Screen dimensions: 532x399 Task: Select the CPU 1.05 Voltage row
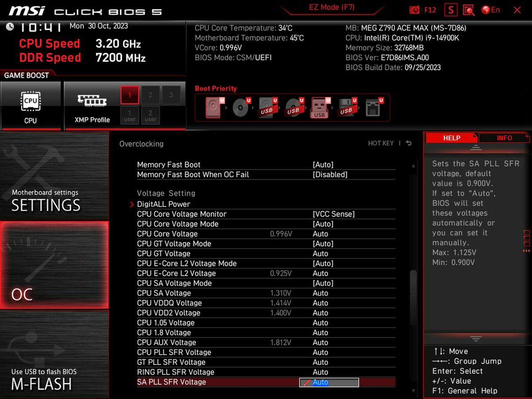[266, 322]
